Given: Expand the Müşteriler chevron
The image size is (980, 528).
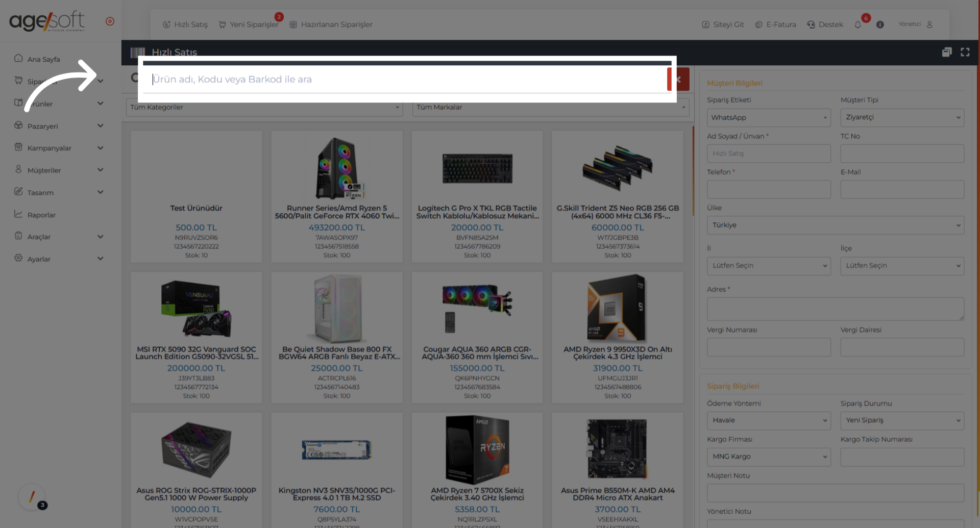Looking at the screenshot, I should [x=101, y=170].
